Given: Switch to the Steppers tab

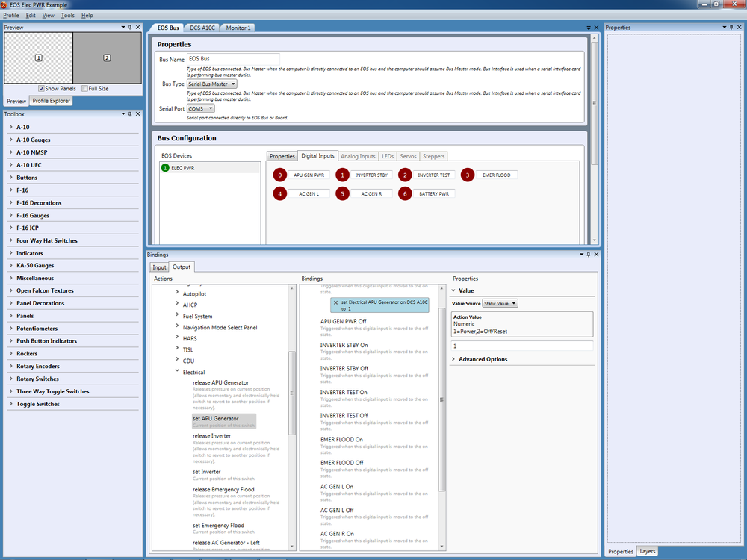Looking at the screenshot, I should 433,156.
